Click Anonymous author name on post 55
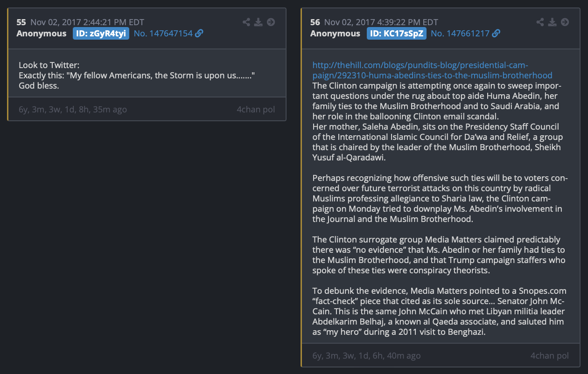This screenshot has width=588, height=374. click(x=42, y=33)
